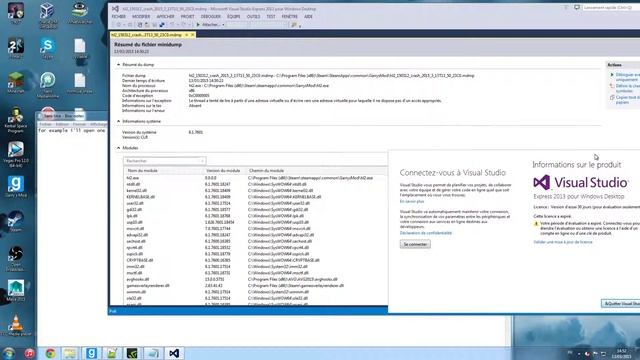This screenshot has width=640, height=360.
Task: Open the OUTILS menu
Action: (253, 17)
